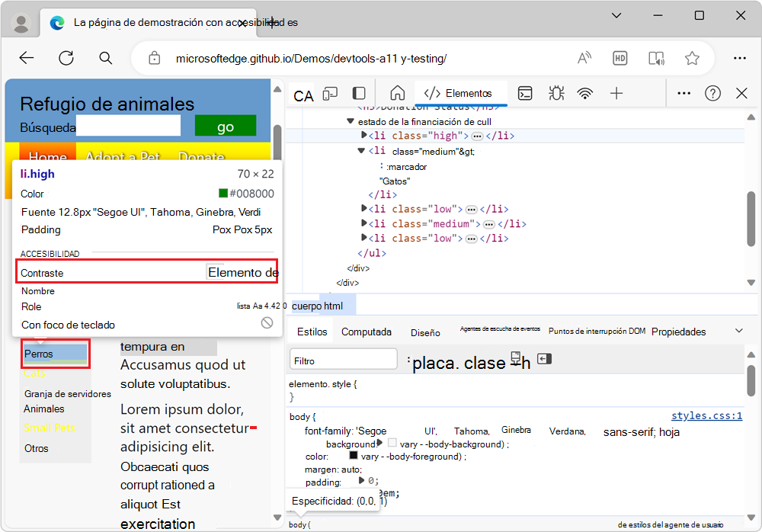
Task: Click the green go search button
Action: [x=226, y=127]
